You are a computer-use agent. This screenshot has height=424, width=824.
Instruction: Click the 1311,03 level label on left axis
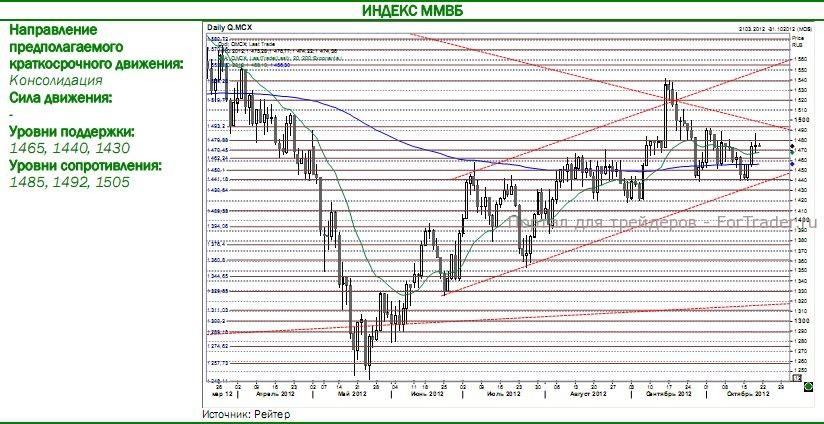(218, 310)
